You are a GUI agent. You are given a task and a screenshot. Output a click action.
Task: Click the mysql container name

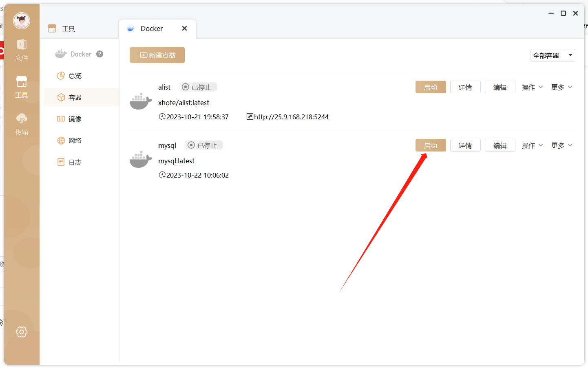click(x=167, y=145)
